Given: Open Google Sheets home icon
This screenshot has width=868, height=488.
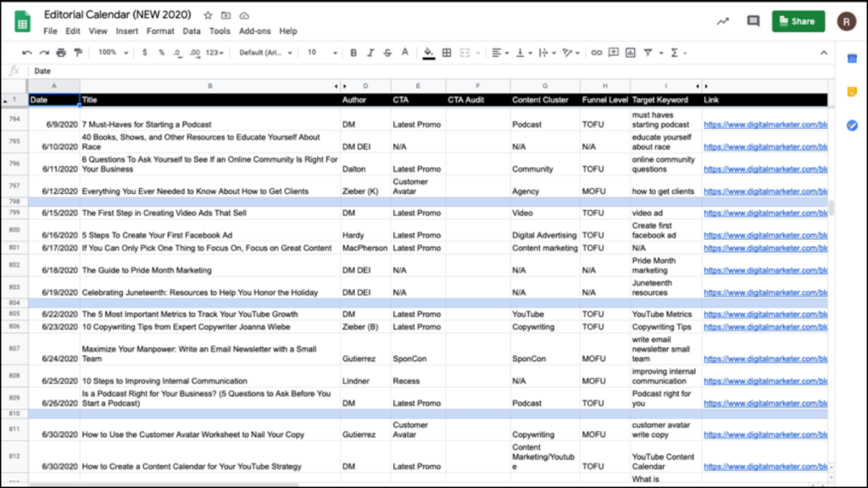Looking at the screenshot, I should 22,21.
